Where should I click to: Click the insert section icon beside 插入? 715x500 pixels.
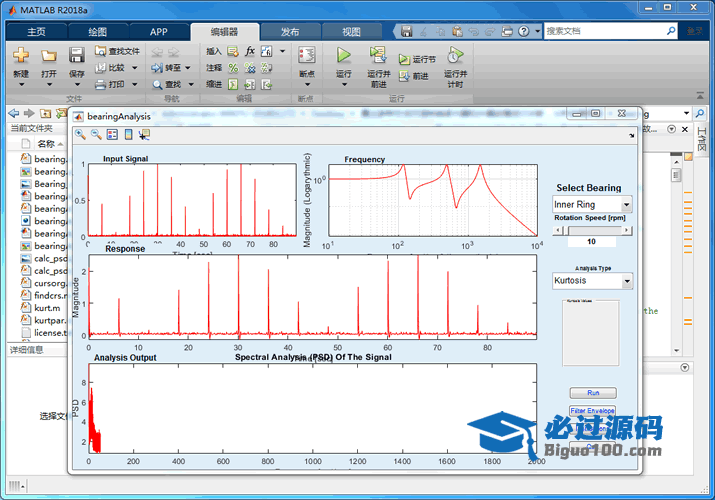click(x=233, y=51)
